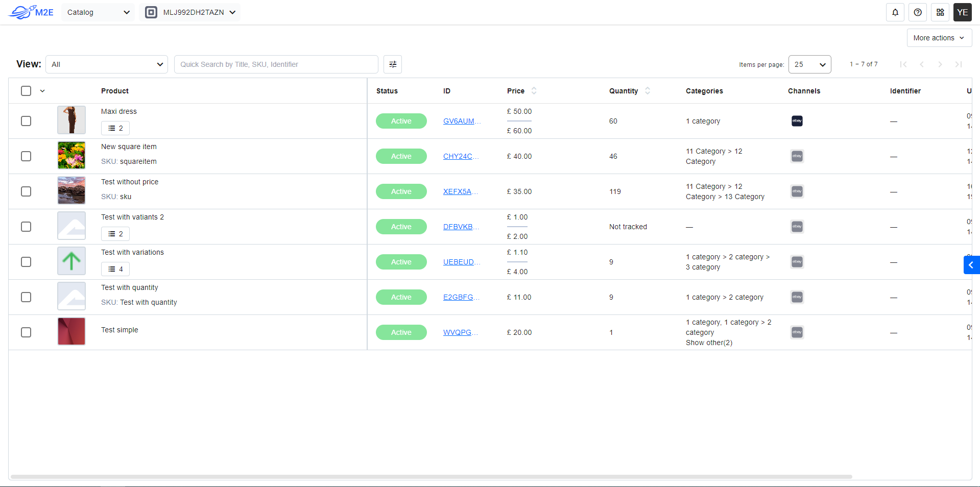Screen dimensions: 980x487
Task: Open the Catalog navigation menu
Action: pos(98,12)
